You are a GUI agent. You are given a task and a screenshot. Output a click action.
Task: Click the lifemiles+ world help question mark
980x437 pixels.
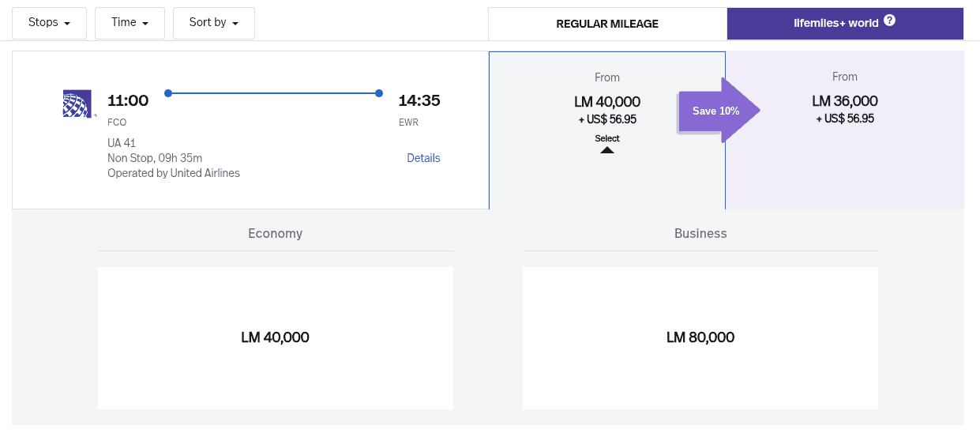click(x=889, y=21)
